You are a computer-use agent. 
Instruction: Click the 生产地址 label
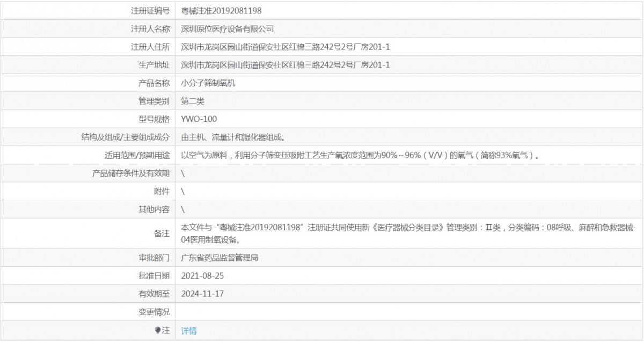pos(154,65)
